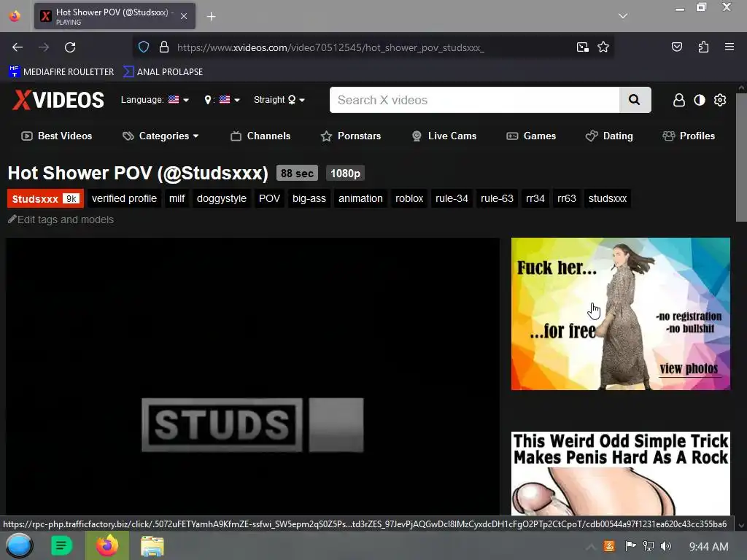Open the Channels page
The height and width of the screenshot is (560, 747).
pos(260,136)
